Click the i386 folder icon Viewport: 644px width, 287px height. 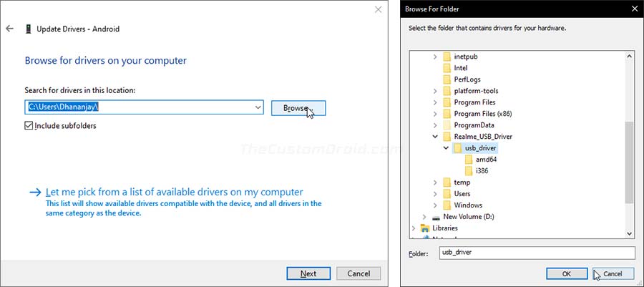tap(469, 171)
